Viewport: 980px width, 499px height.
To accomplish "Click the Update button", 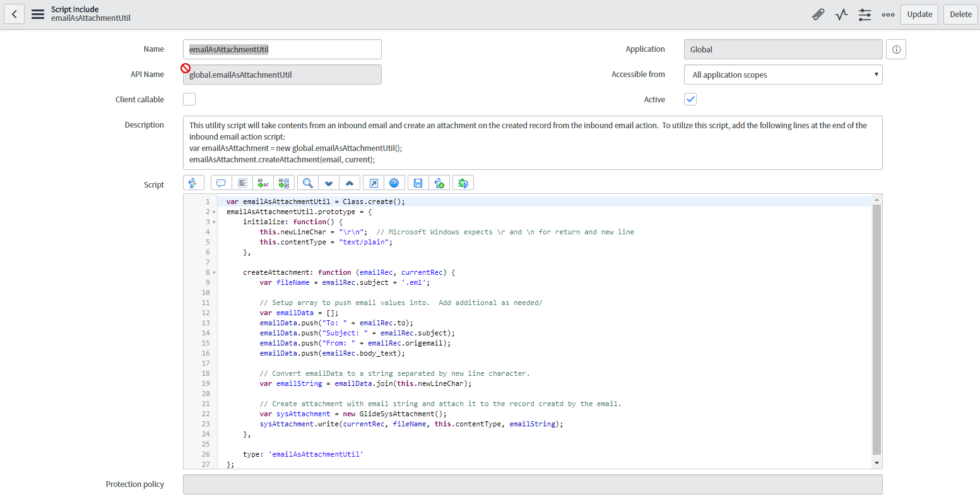I will pyautogui.click(x=919, y=15).
